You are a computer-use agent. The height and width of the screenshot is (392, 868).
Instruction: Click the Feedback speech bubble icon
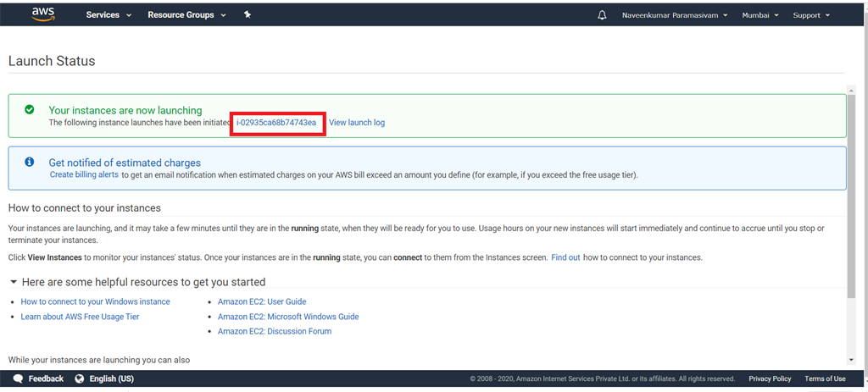tap(19, 378)
